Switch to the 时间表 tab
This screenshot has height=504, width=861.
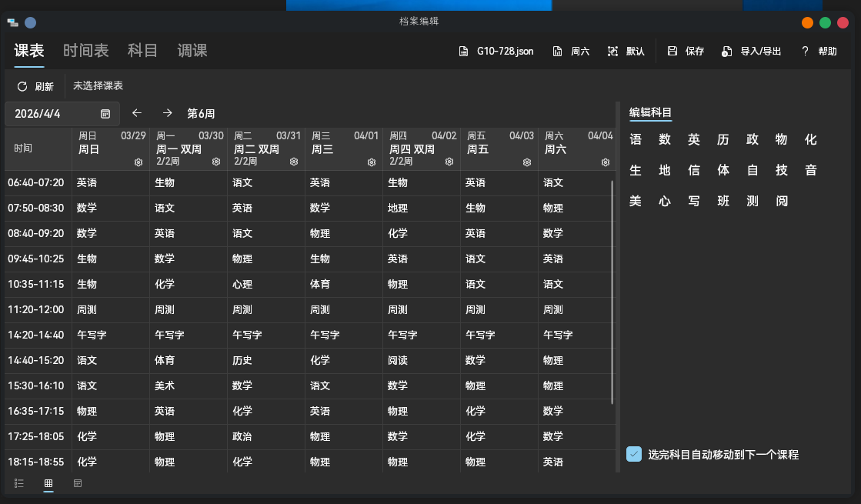tap(85, 51)
